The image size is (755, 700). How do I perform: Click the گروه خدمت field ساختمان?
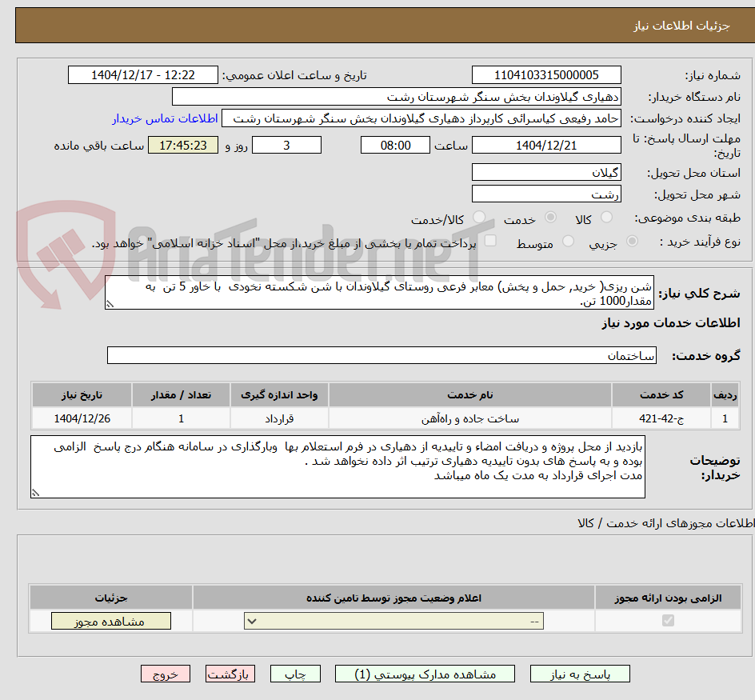tap(381, 355)
